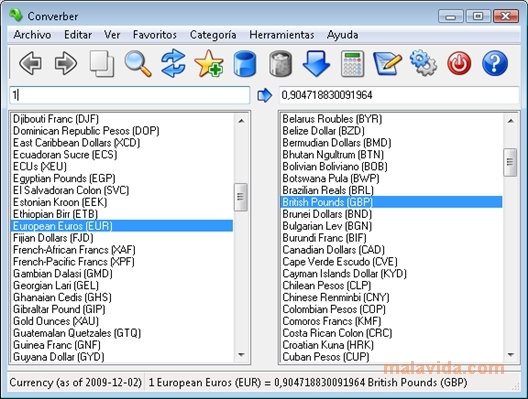Click Currency (as of 2009-12-02) status text
Image resolution: width=528 pixels, height=399 pixels.
[75, 383]
